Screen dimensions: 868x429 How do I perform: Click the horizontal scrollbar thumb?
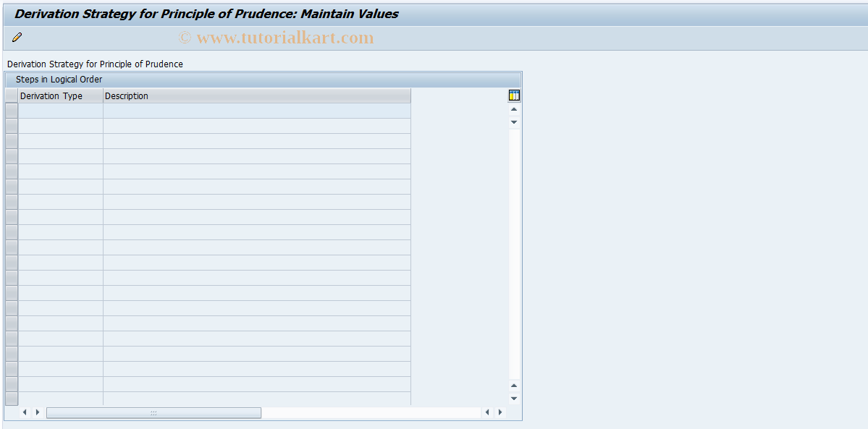click(x=153, y=413)
